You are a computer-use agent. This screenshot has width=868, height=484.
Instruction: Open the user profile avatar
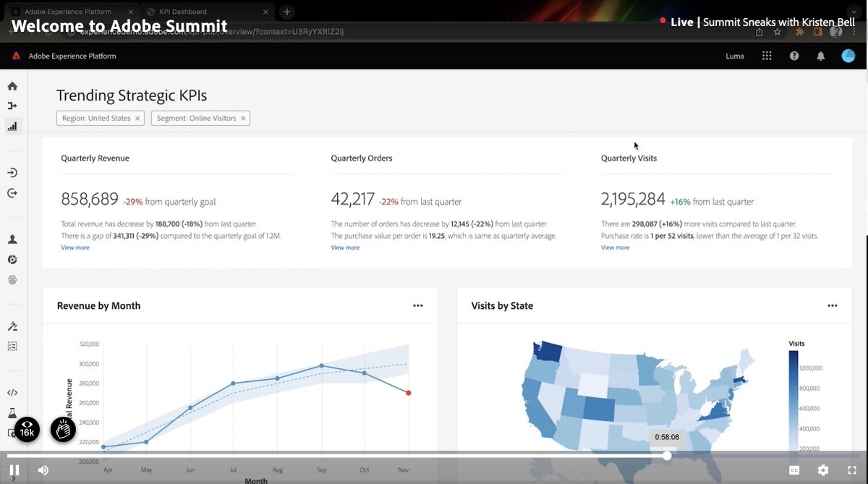coord(848,56)
